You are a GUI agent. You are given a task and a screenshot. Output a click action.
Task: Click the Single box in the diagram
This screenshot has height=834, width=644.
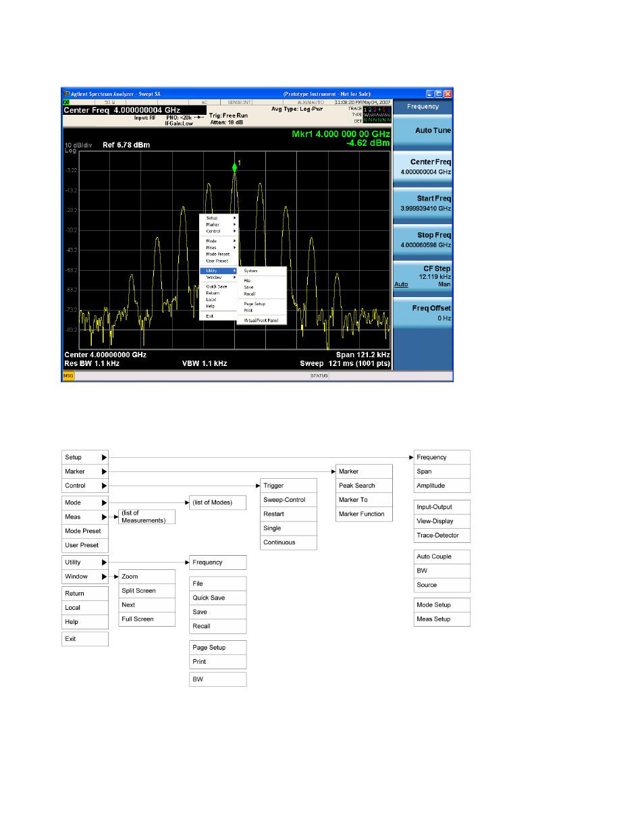tap(289, 528)
